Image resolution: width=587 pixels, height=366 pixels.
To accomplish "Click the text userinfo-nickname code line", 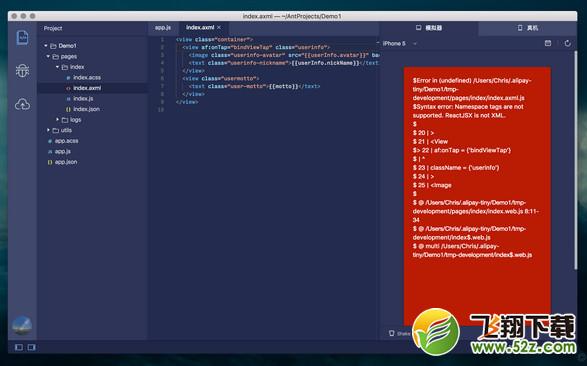I will (x=284, y=63).
